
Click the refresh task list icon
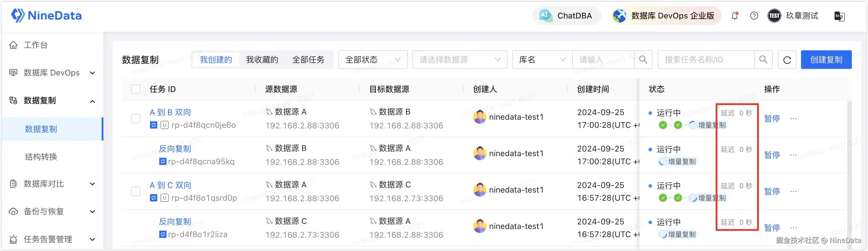pyautogui.click(x=787, y=60)
